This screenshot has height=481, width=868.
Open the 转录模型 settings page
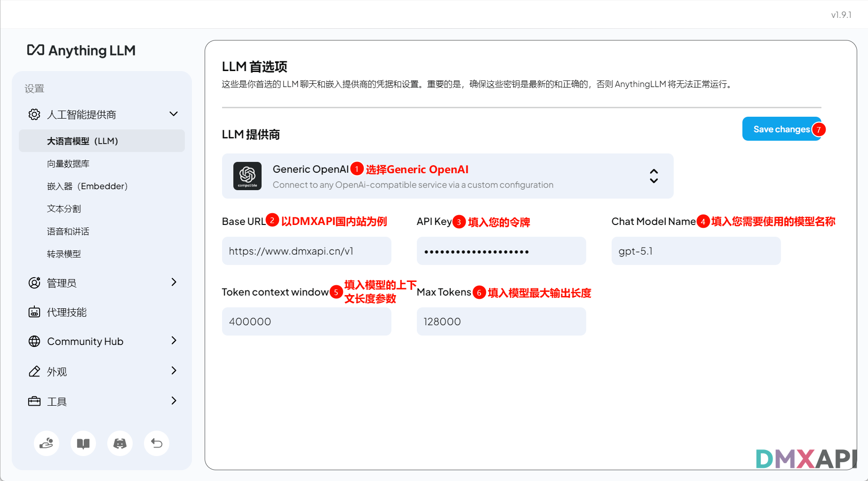(x=64, y=254)
